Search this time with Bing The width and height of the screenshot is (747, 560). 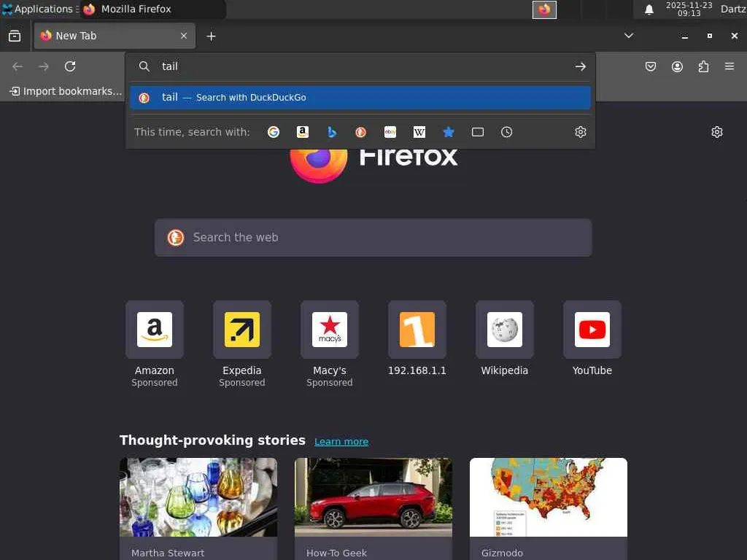pyautogui.click(x=332, y=132)
